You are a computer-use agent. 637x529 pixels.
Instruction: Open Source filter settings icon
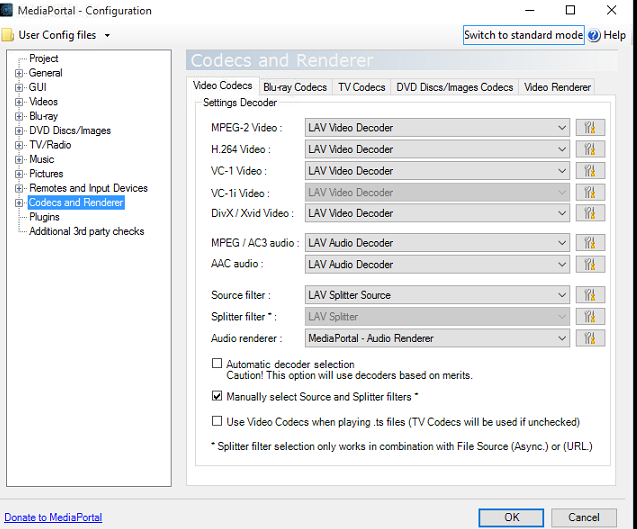(590, 295)
